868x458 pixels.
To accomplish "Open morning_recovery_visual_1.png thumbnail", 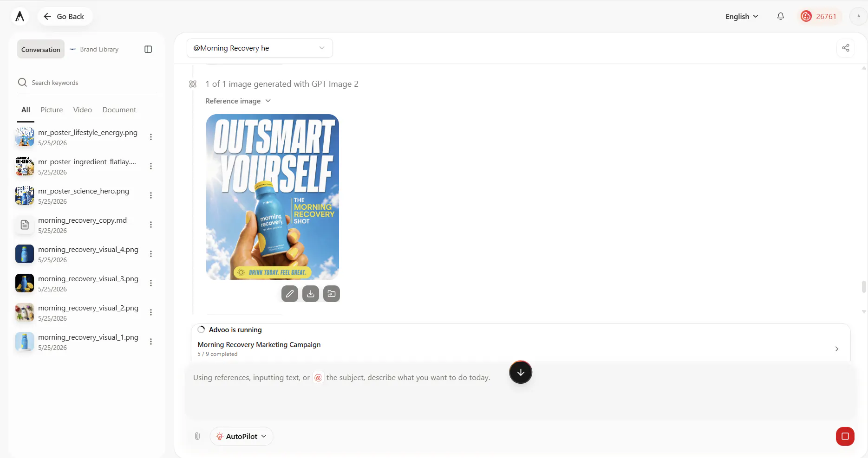I will 25,342.
